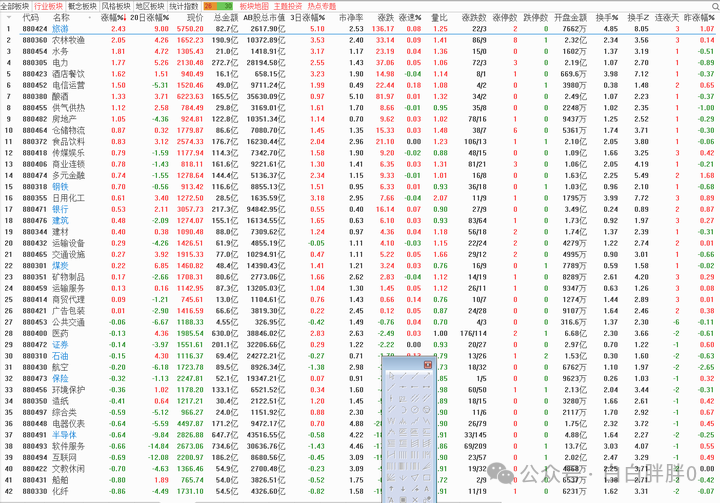Sort by the 20日涨幅% column header
Viewport: 720px width, 503px height.
[x=150, y=17]
